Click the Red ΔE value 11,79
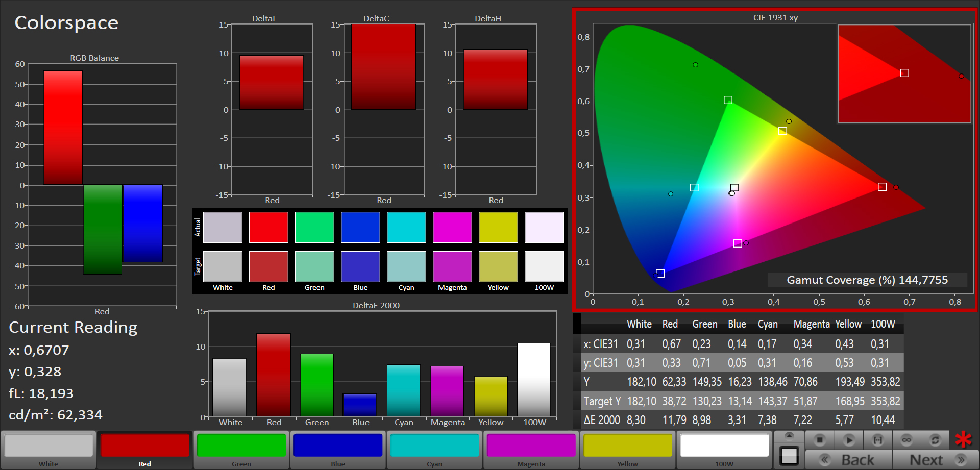The image size is (980, 470). pos(674,420)
